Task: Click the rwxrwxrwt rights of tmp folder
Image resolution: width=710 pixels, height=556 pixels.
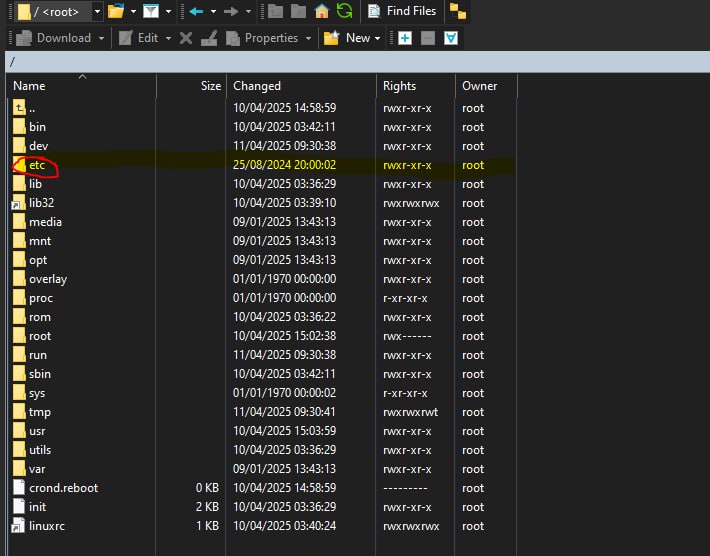Action: tap(411, 412)
